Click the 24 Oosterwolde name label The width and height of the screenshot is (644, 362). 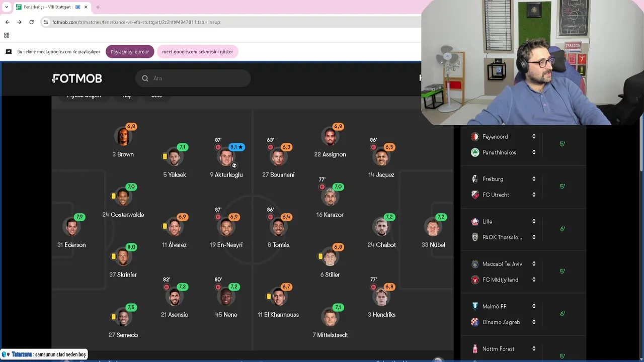(x=123, y=215)
